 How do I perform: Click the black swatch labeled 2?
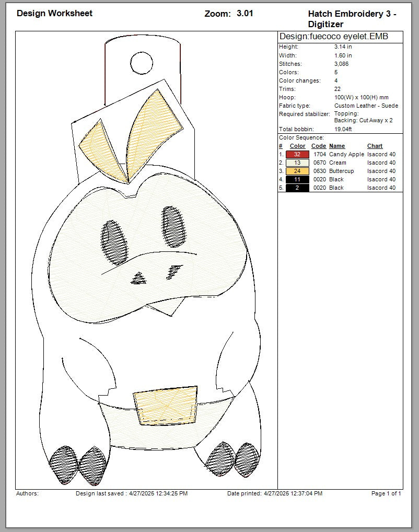[297, 188]
